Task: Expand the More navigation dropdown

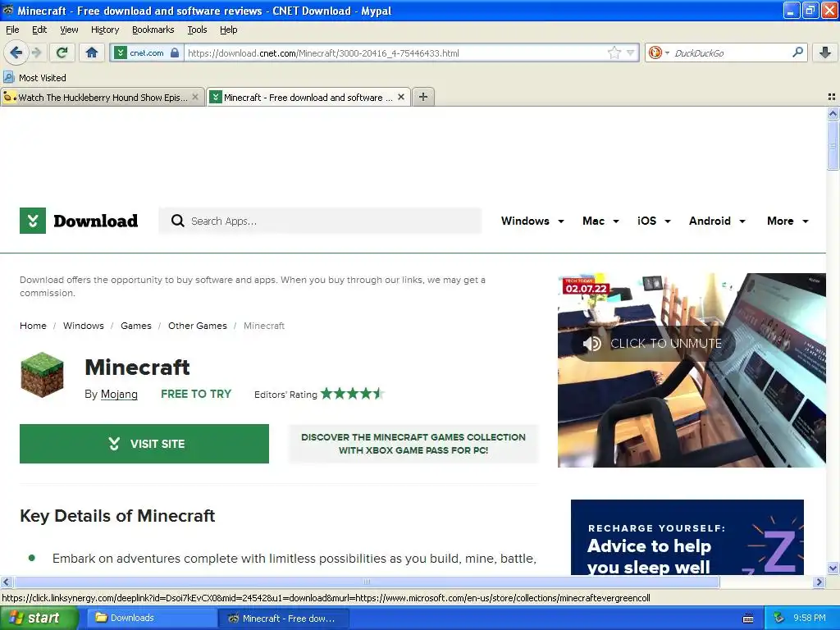Action: pyautogui.click(x=788, y=221)
